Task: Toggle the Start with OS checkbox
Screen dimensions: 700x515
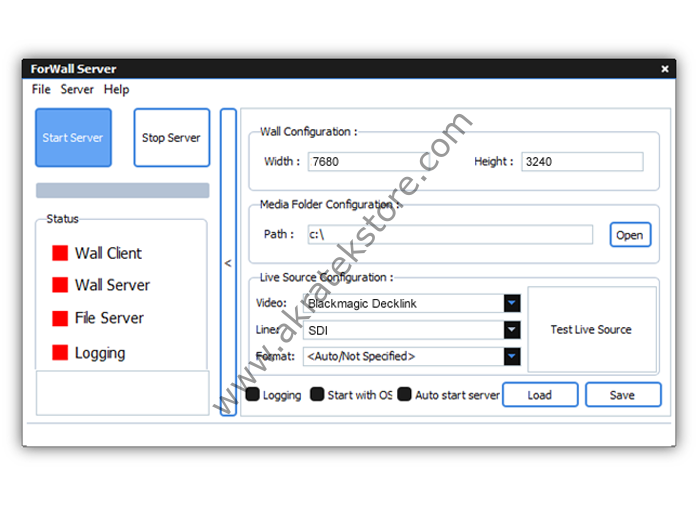Action: tap(317, 395)
